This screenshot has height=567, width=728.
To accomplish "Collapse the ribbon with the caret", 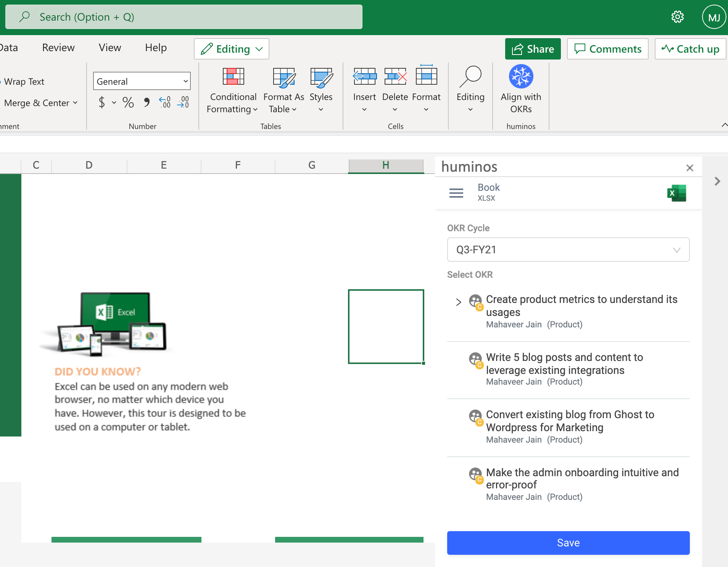I will [724, 125].
